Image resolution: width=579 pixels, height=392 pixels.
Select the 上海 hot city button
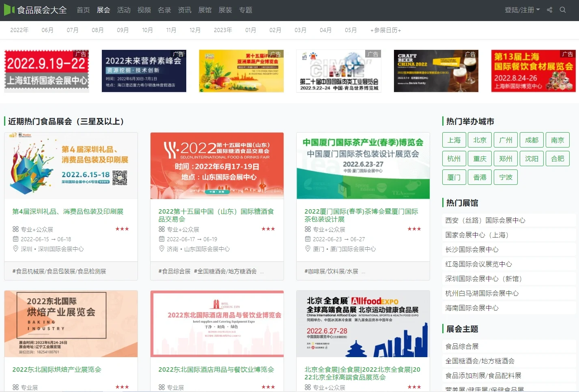(x=454, y=140)
